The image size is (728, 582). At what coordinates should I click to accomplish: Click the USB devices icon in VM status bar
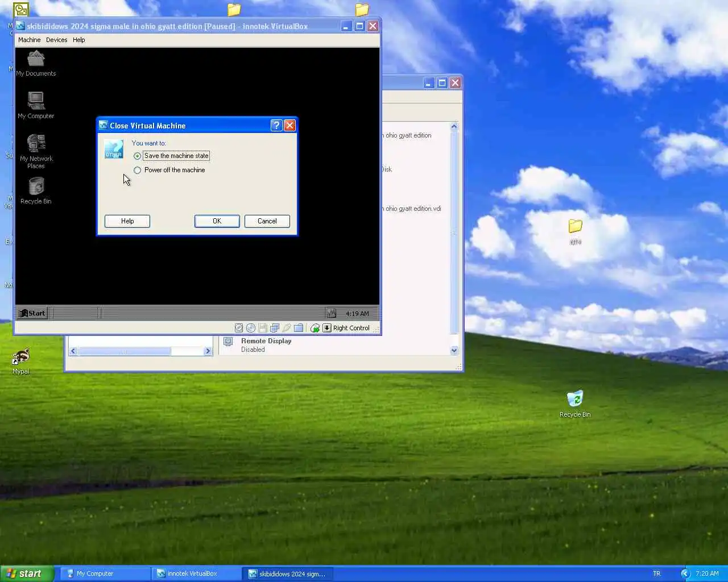[x=287, y=328]
